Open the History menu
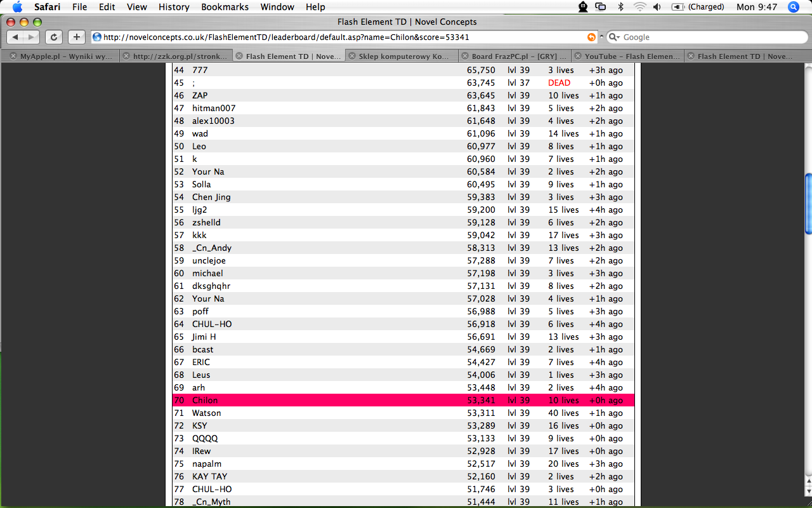 tap(174, 7)
